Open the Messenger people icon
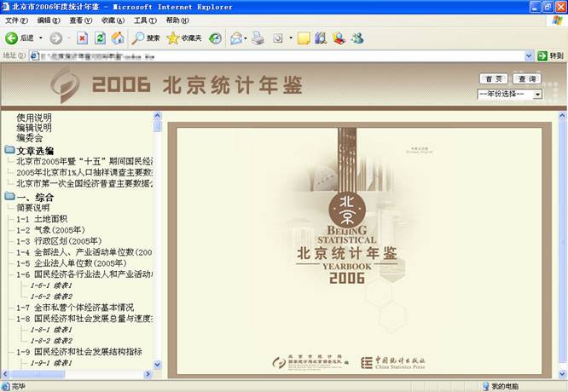Image resolution: width=568 pixels, height=392 pixels. pos(358,38)
